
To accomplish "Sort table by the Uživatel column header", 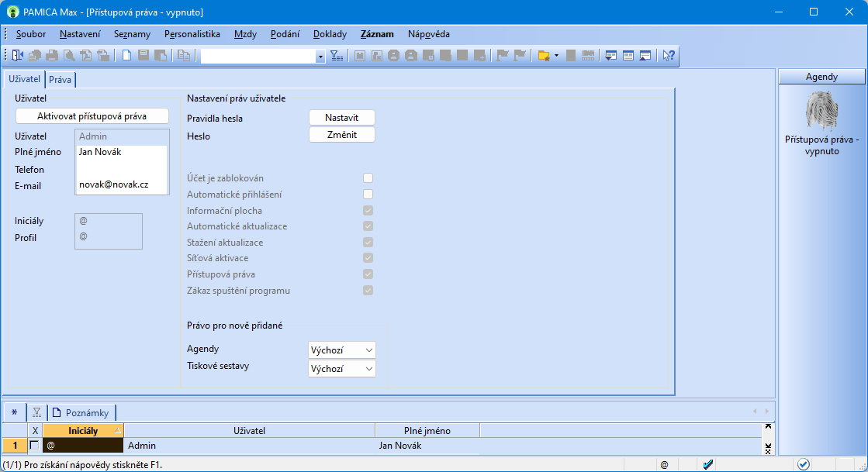I will 249,430.
